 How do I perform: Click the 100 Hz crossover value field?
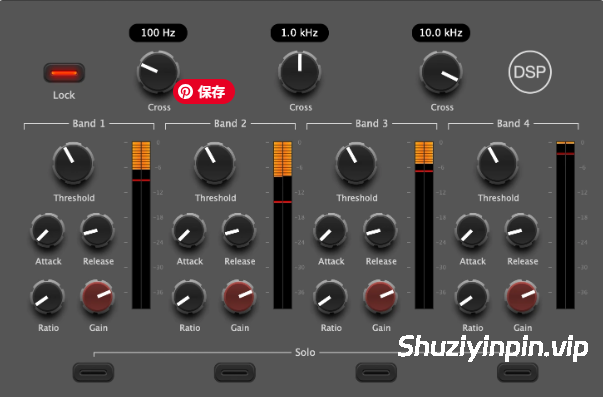point(158,33)
